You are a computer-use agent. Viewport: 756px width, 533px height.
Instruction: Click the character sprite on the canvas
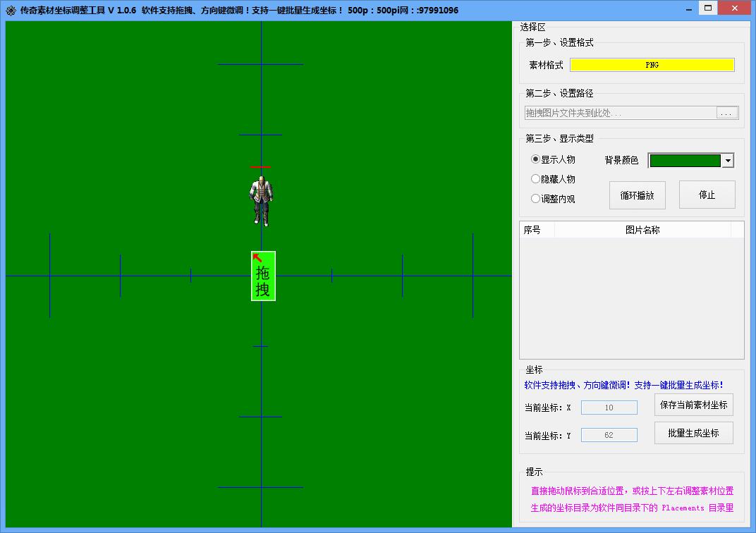pos(262,201)
